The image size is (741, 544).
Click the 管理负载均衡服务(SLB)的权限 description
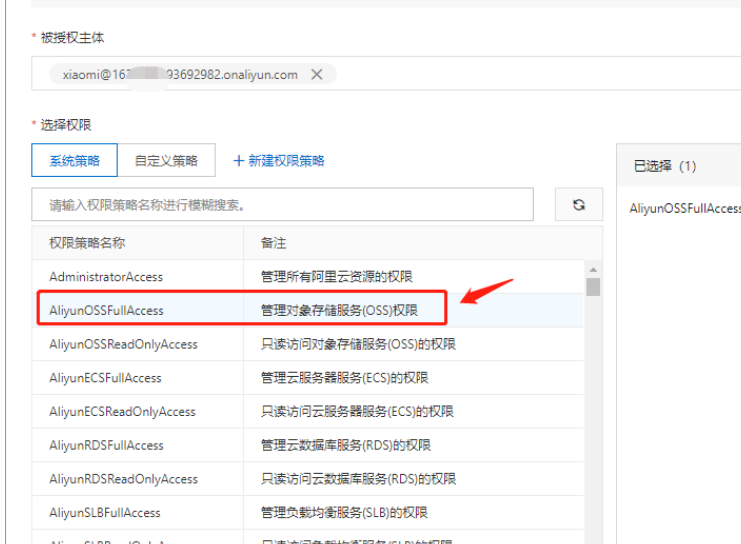(x=345, y=512)
